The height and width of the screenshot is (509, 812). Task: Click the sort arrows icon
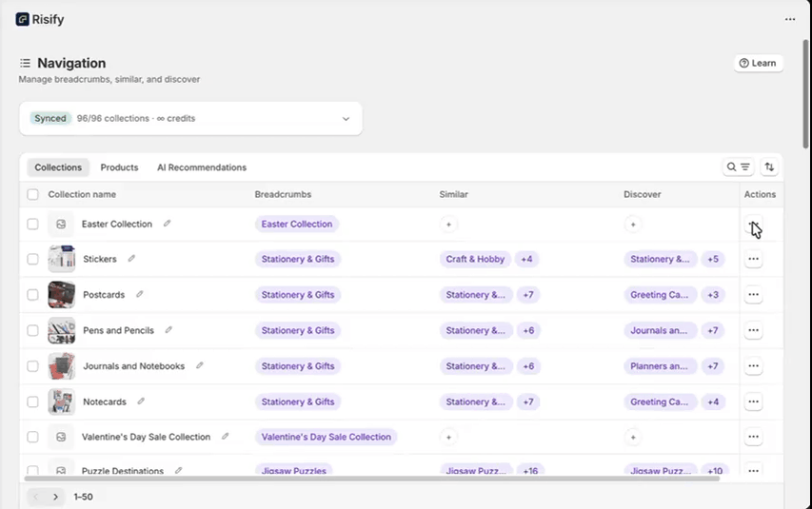(x=769, y=167)
